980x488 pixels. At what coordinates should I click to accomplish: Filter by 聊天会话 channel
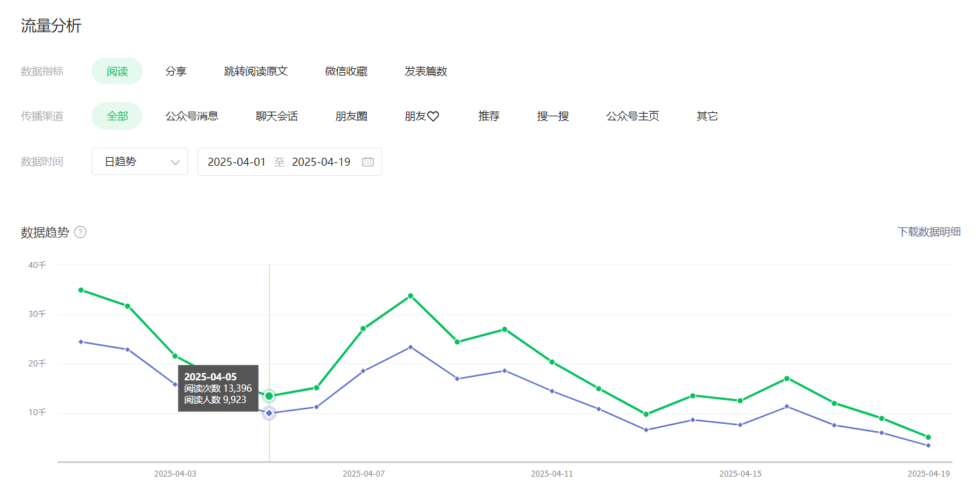pos(277,116)
